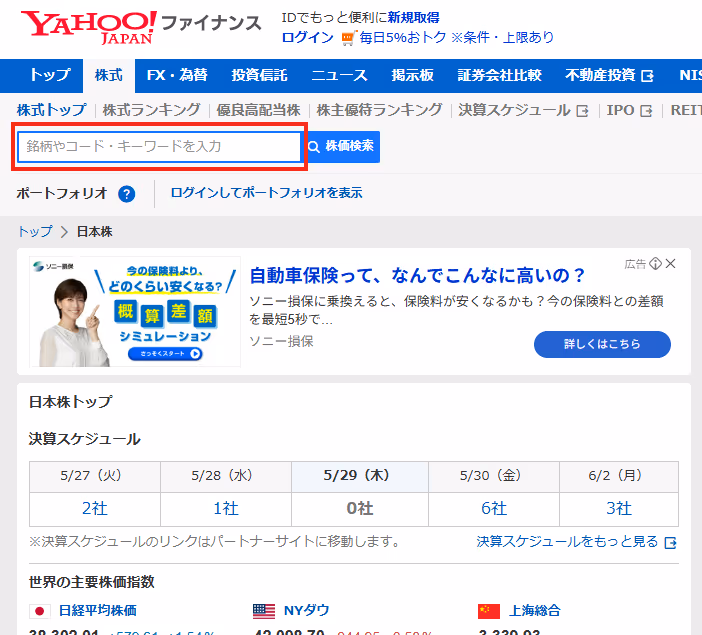Click the external-link icon after 決算スケジュールをもっと見る
Viewport: 702px width, 635px height.
(x=671, y=543)
